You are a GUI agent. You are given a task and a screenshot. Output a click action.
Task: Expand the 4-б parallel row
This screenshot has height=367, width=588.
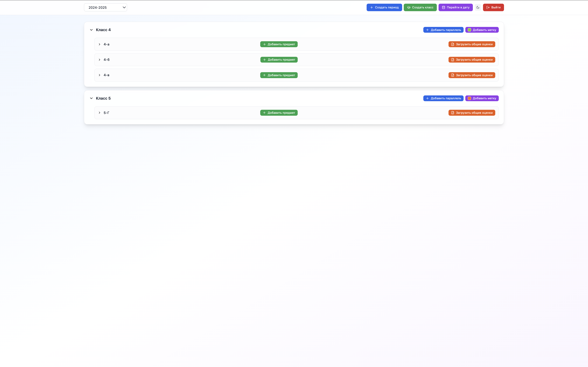point(99,60)
